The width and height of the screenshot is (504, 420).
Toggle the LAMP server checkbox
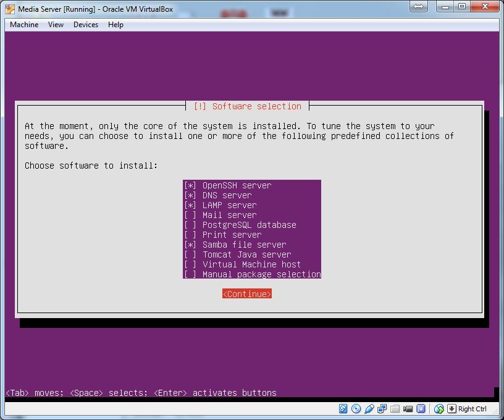(190, 205)
